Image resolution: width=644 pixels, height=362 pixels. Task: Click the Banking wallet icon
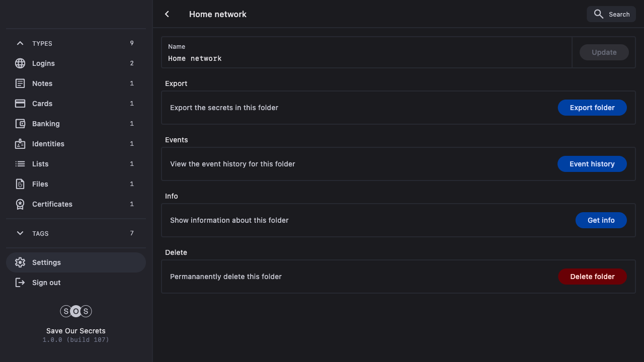pyautogui.click(x=20, y=124)
